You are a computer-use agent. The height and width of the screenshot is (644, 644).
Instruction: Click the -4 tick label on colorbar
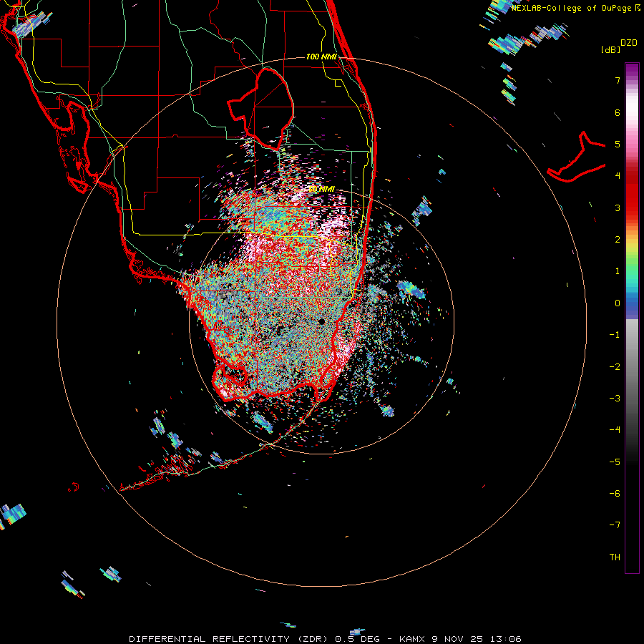coord(615,430)
